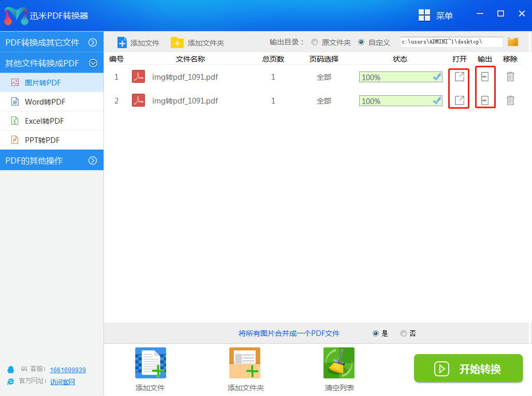Open output folder for second row file
532x396 pixels.
pyautogui.click(x=484, y=100)
